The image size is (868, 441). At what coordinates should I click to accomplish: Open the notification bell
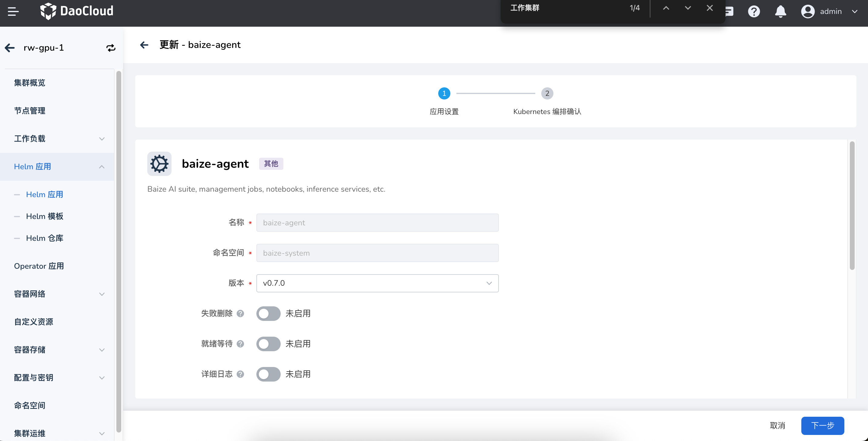780,11
